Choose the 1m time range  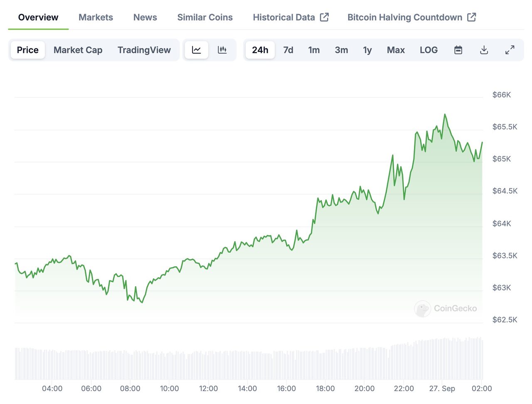click(314, 50)
